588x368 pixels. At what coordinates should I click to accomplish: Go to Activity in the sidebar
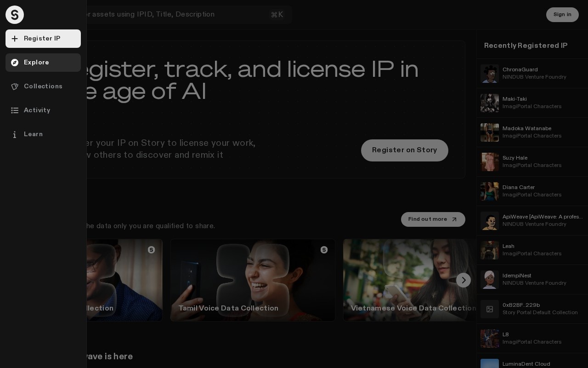tap(43, 110)
